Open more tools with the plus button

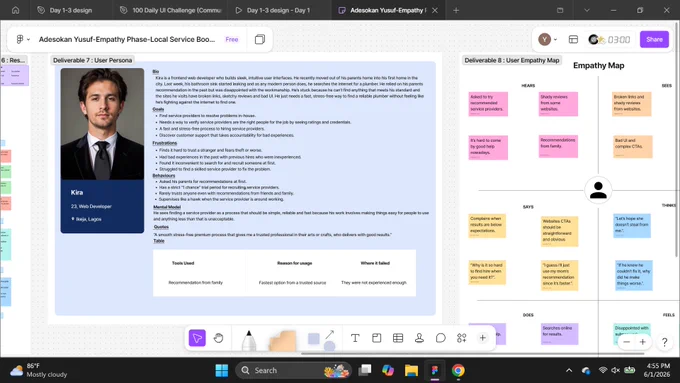[482, 338]
